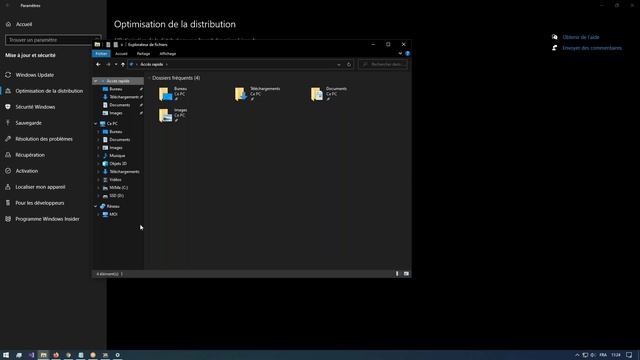Viewport: 640px width, 360px height.
Task: Click the Accès rapide address bar breadcrumb
Action: click(x=151, y=64)
